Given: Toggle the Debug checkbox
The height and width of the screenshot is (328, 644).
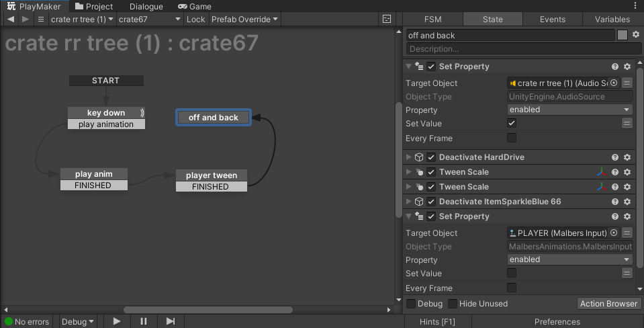Looking at the screenshot, I should coord(411,304).
